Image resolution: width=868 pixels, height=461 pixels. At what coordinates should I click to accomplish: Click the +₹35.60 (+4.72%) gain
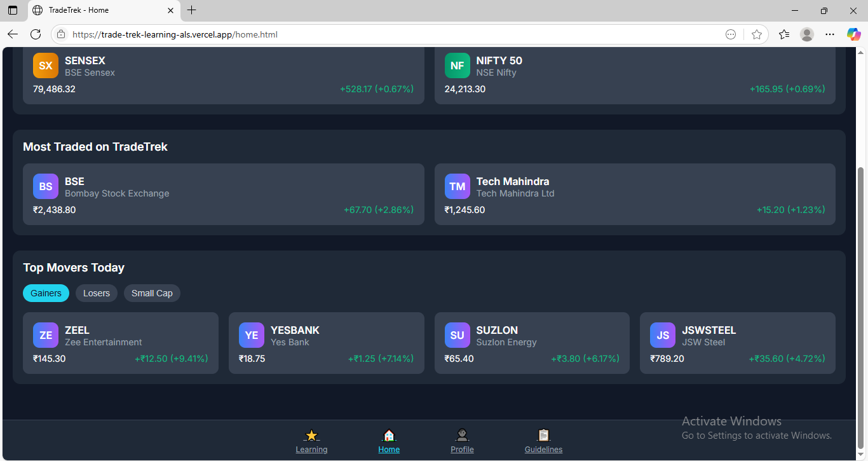[x=787, y=359]
